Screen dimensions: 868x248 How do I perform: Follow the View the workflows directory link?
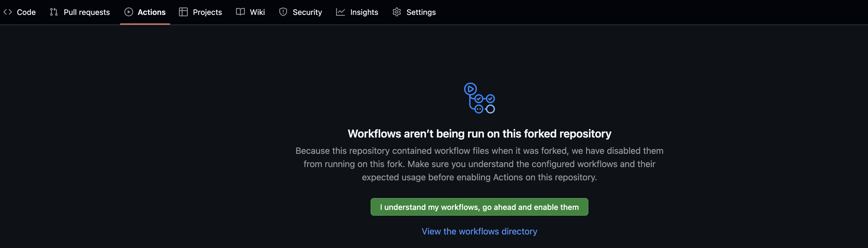479,231
